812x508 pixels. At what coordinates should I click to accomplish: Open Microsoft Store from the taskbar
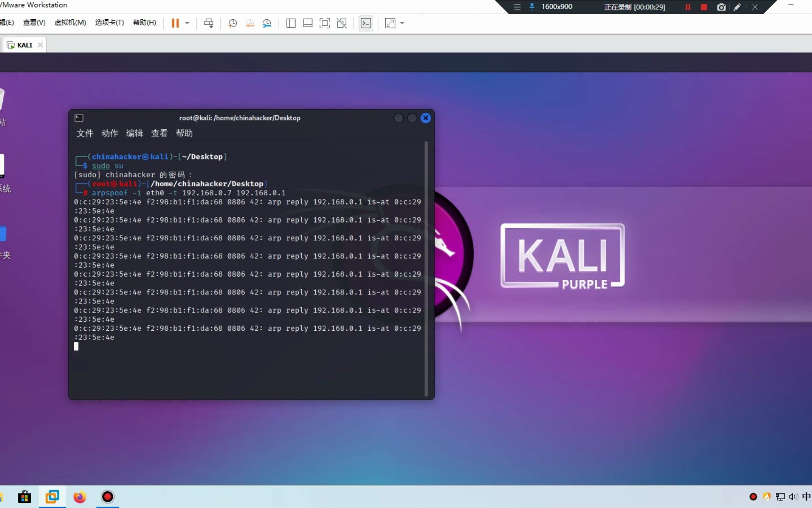coord(24,497)
